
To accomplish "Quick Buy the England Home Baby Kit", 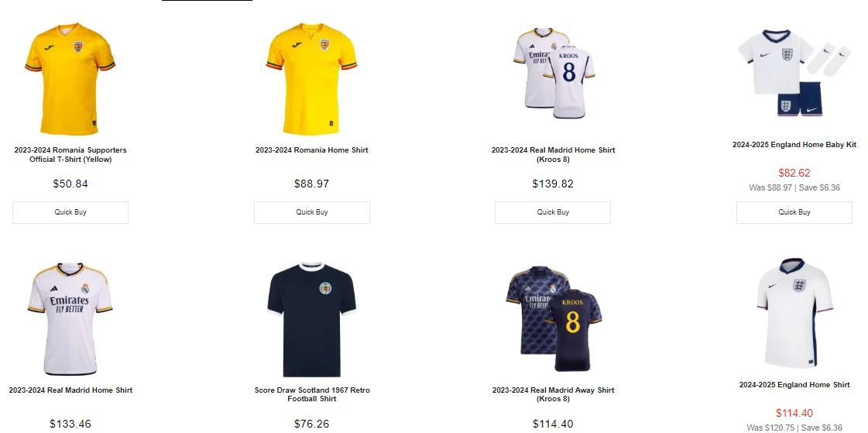I will [x=794, y=212].
